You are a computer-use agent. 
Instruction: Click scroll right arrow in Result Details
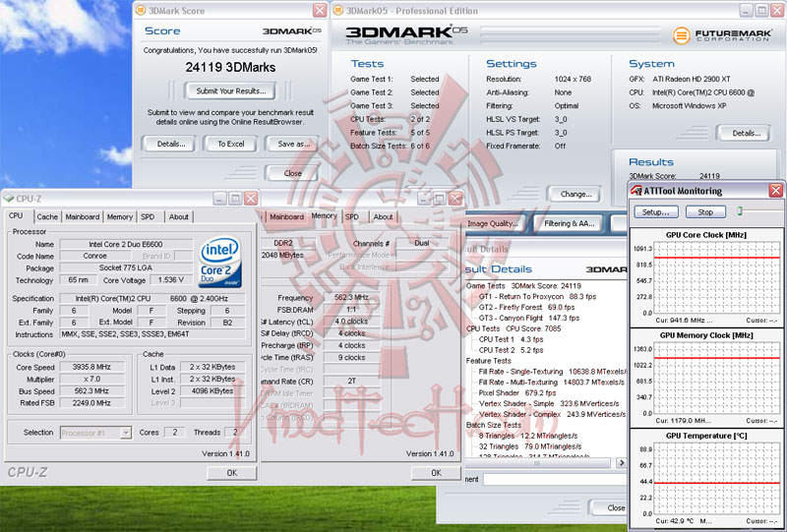[621, 463]
